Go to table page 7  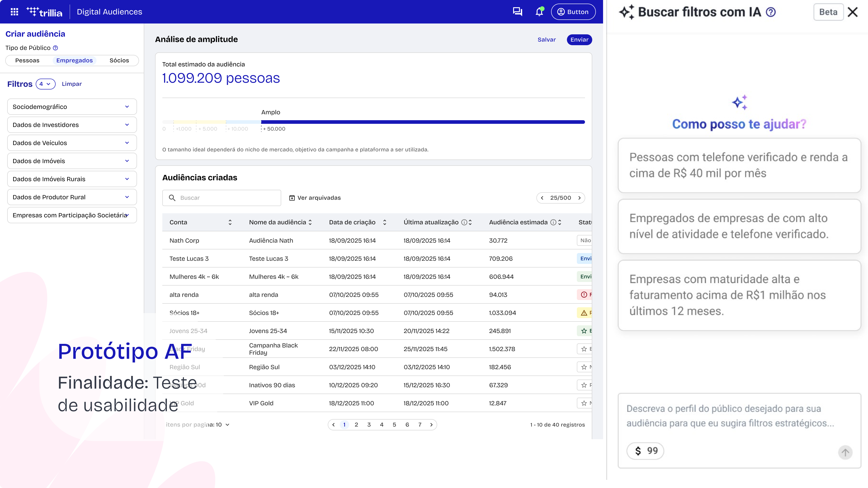[x=420, y=425]
